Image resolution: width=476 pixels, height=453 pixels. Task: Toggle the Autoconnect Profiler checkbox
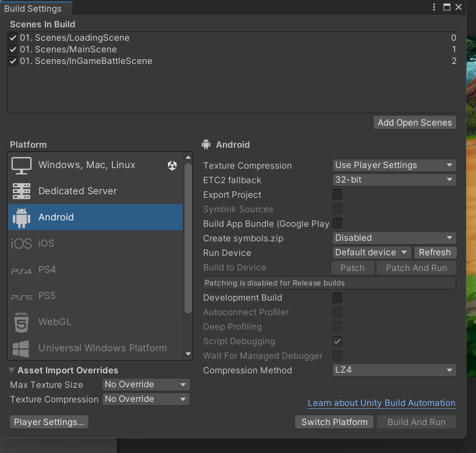tap(337, 312)
